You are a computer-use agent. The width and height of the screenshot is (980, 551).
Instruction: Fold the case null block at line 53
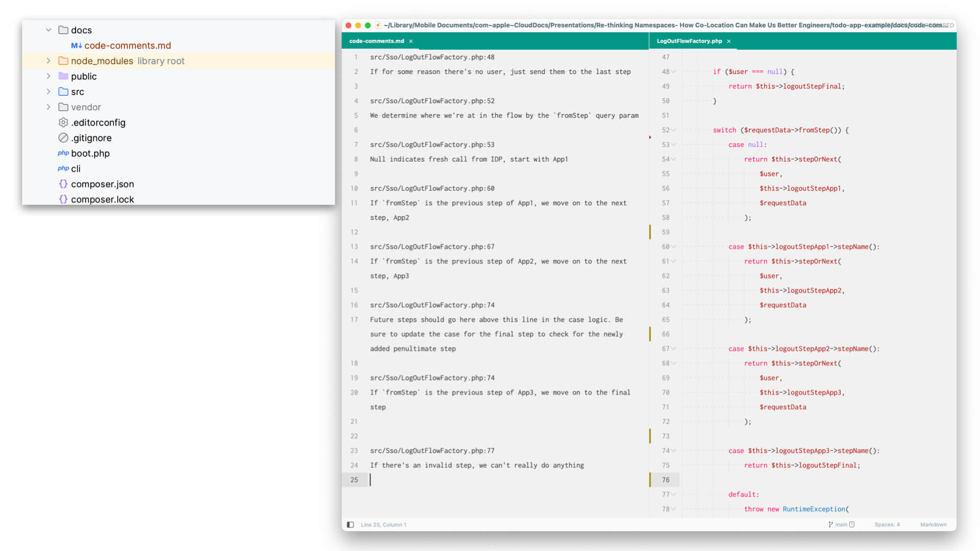tap(674, 145)
